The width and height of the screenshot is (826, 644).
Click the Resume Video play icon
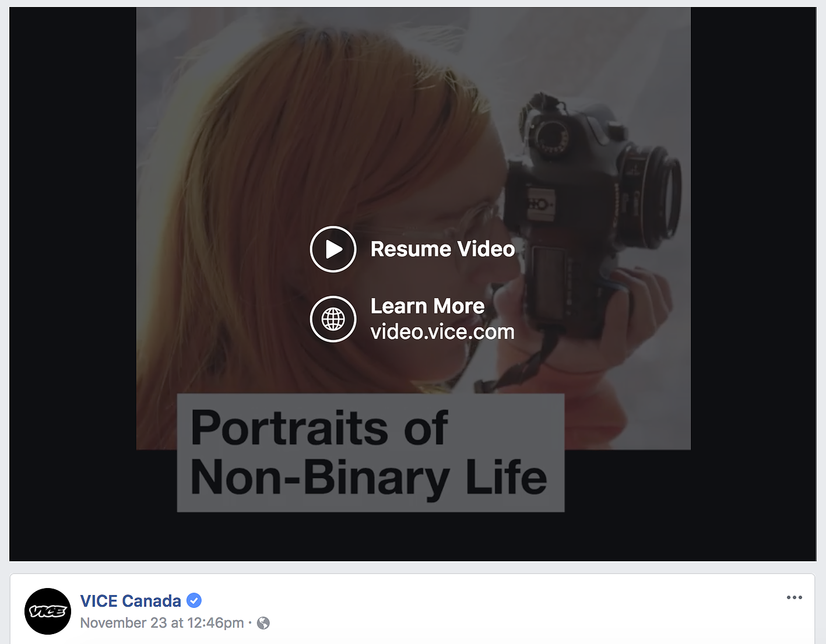click(x=333, y=249)
